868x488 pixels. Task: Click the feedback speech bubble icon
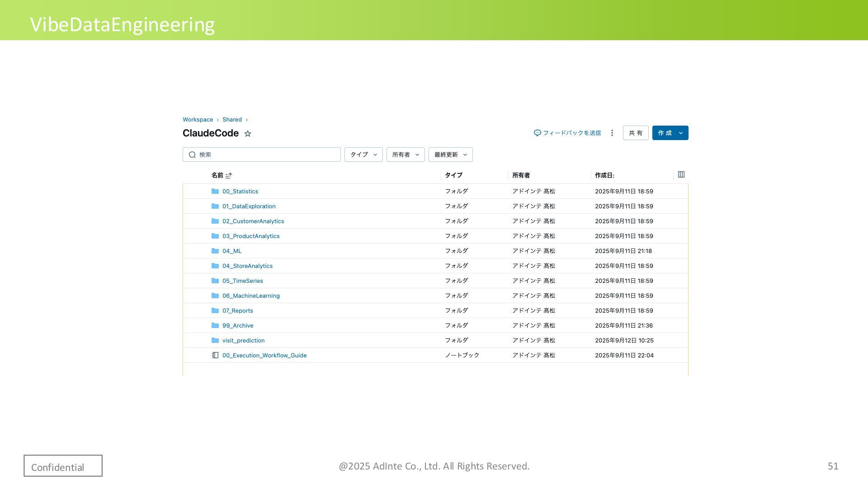coord(538,133)
